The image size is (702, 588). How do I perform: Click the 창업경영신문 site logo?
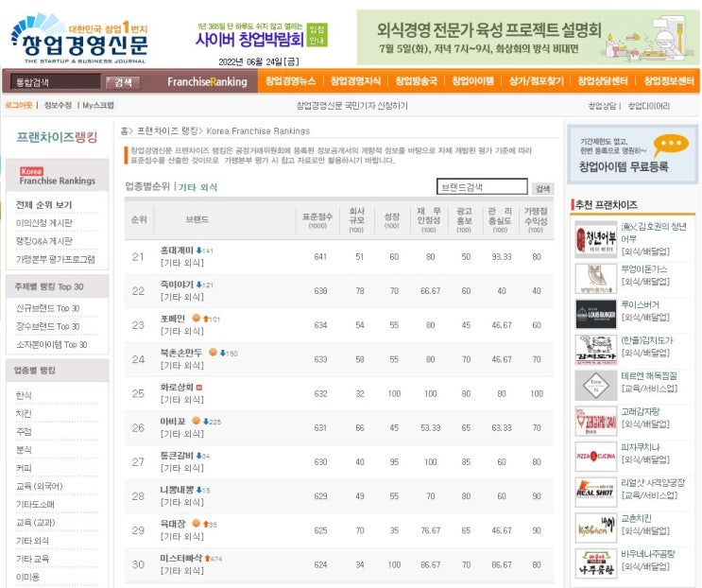point(78,39)
